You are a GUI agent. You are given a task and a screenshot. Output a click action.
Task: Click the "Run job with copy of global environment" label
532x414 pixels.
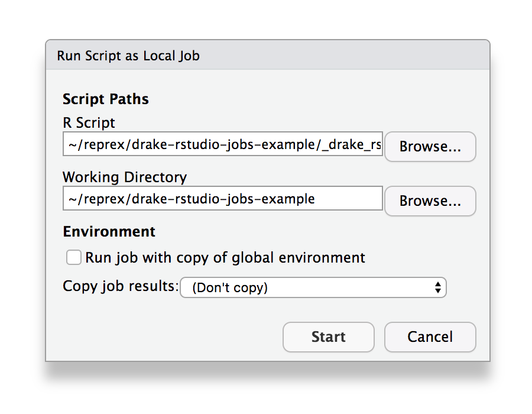click(x=225, y=258)
